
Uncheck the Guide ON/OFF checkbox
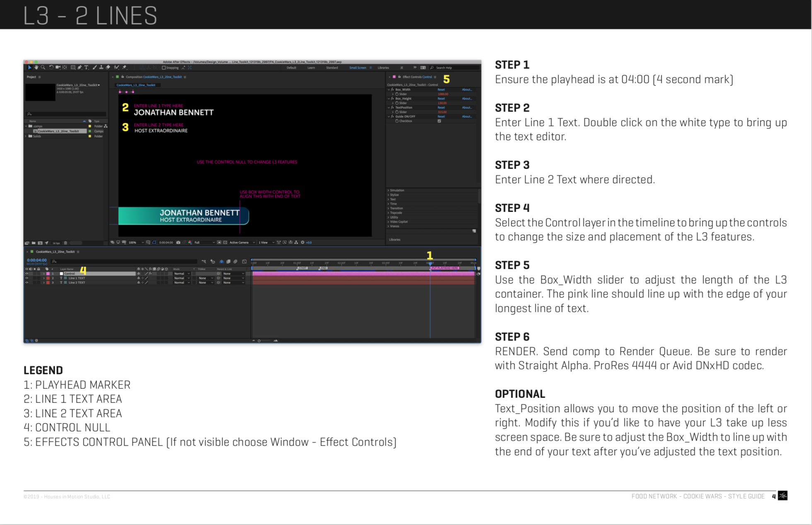439,121
